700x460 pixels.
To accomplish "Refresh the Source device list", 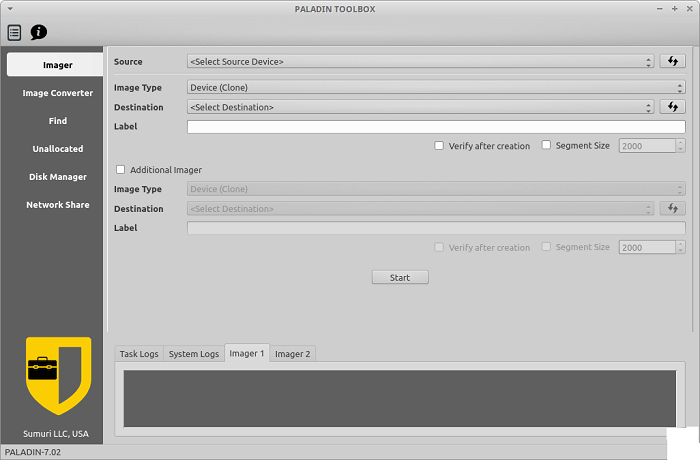I will pos(672,61).
